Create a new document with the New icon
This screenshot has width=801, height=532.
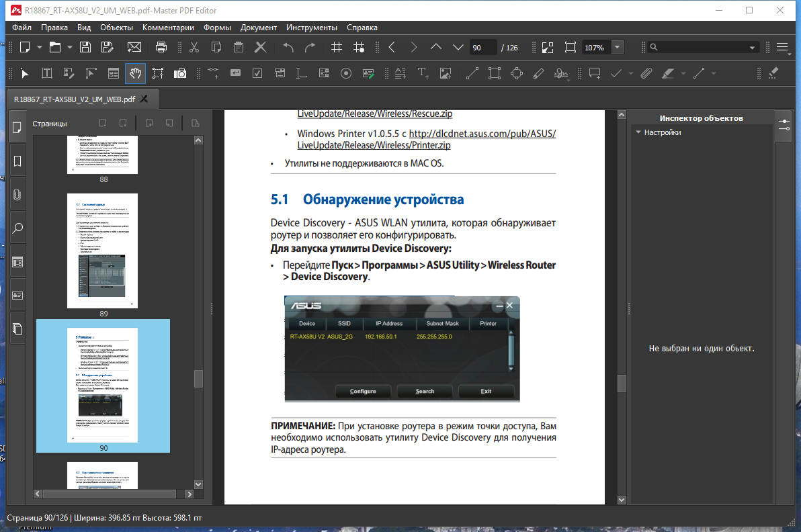(24, 48)
